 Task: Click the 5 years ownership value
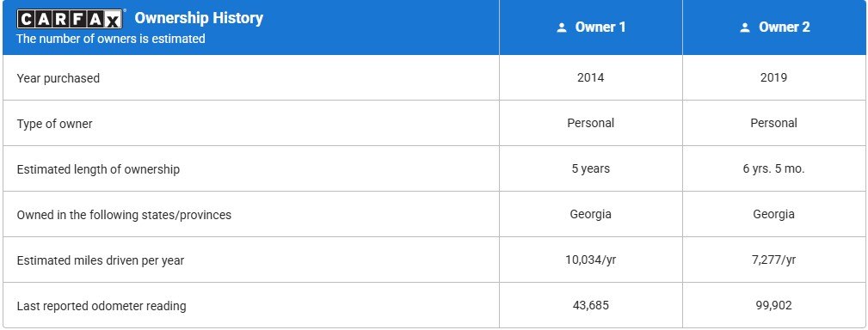[x=591, y=169]
